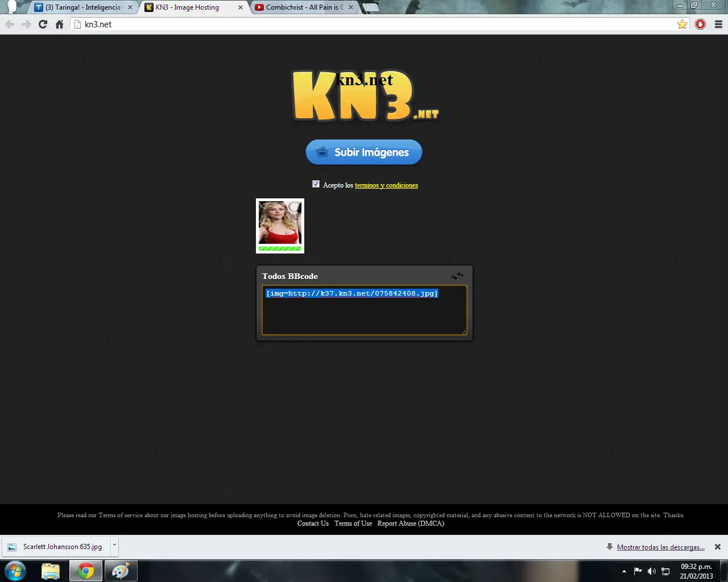
Task: Click the green upload progress bar
Action: (280, 248)
